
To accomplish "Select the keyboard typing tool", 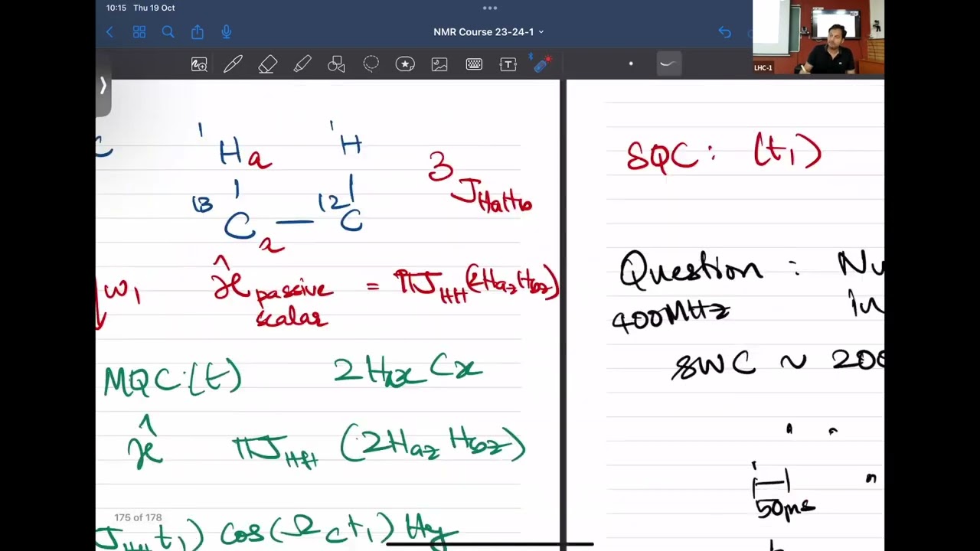I will pos(474,65).
